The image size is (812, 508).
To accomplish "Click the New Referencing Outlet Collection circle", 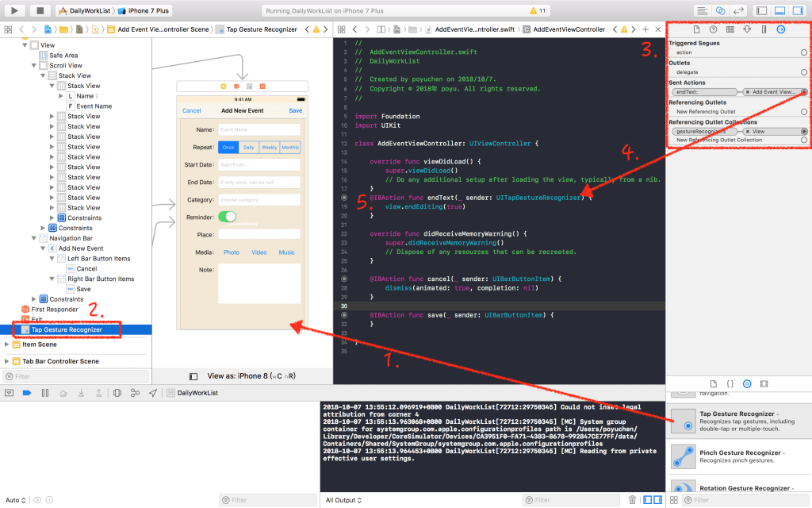I will tap(804, 140).
